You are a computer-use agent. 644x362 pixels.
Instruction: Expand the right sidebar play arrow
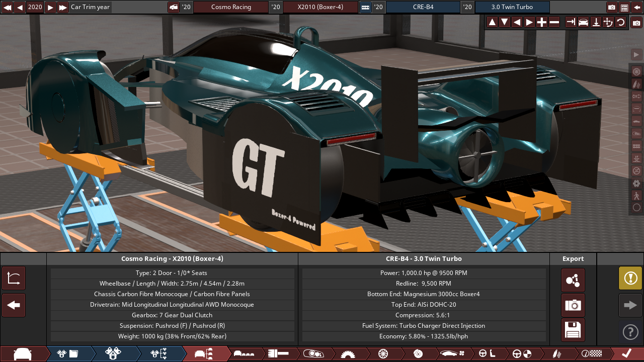tap(636, 54)
